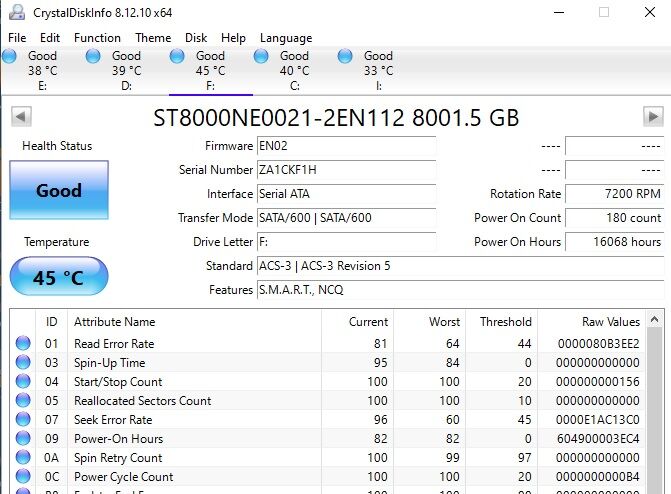The width and height of the screenshot is (671, 494).
Task: Click the Firmware field EN02
Action: 347,146
